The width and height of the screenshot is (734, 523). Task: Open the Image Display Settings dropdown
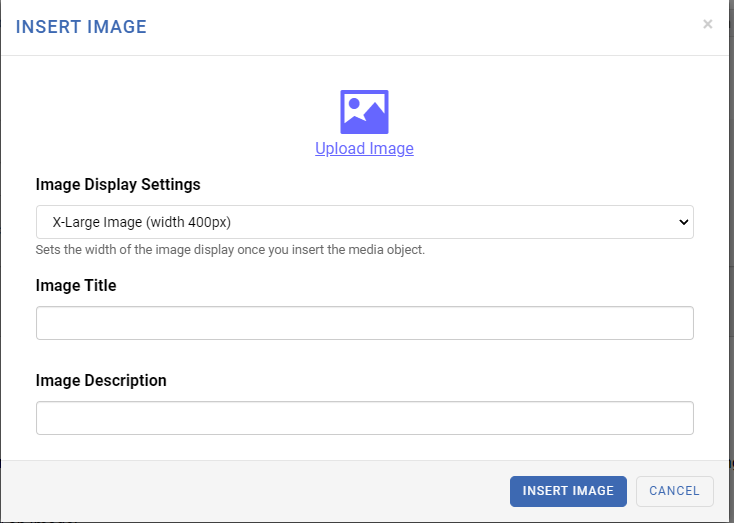tap(365, 222)
